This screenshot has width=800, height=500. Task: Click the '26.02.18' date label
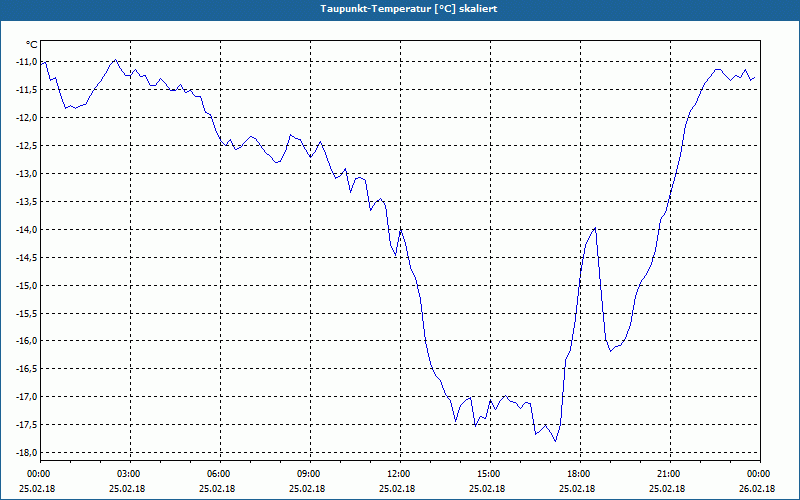coord(758,489)
